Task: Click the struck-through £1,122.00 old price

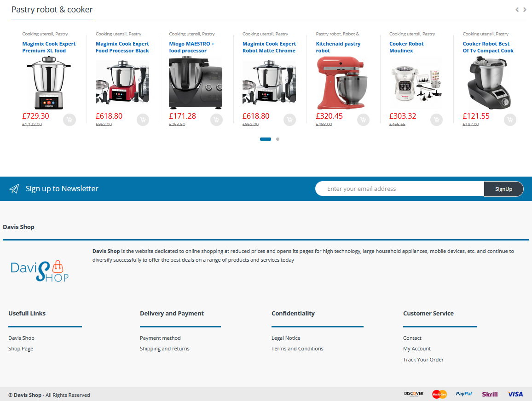Action: click(x=32, y=125)
